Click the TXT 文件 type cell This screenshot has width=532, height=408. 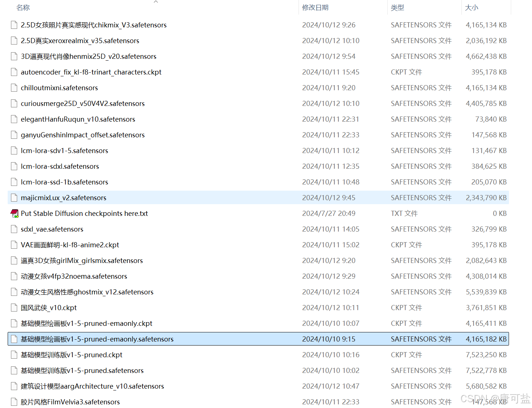(404, 213)
